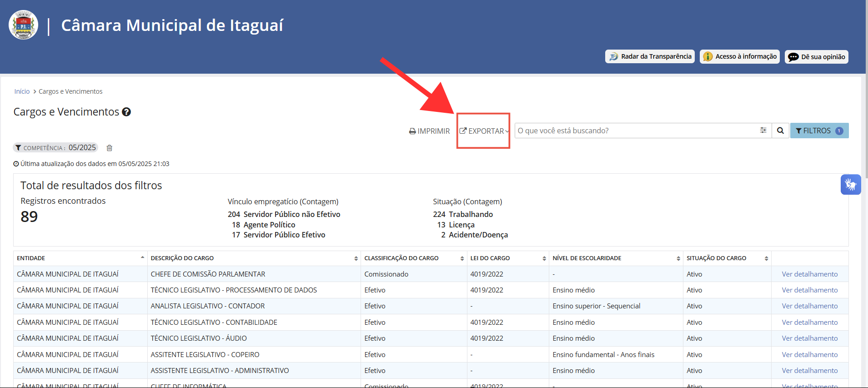This screenshot has width=868, height=388.
Task: Delete the Competência filter with trash icon
Action: point(109,148)
